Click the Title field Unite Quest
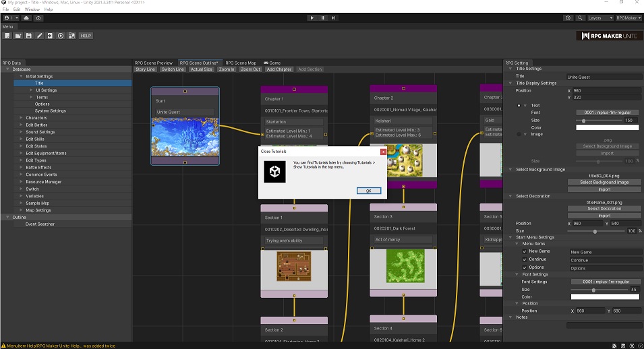644x349 pixels. 604,77
